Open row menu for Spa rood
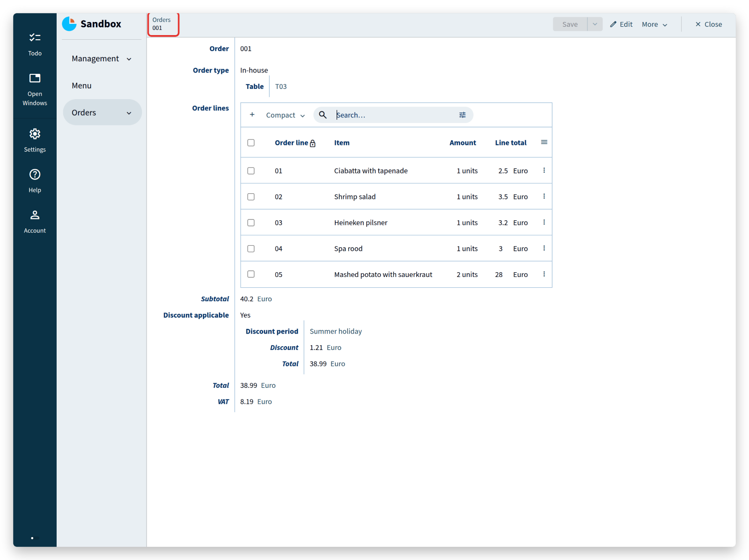This screenshot has width=749, height=560. [544, 248]
